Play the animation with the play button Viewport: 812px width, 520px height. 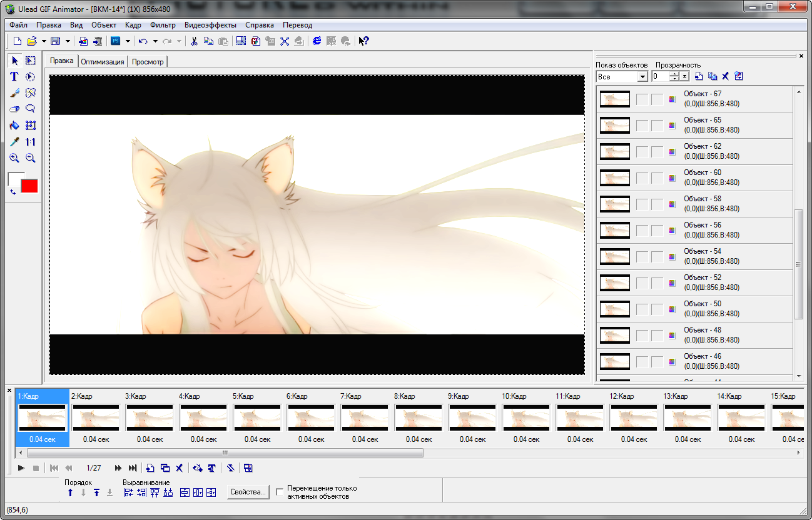point(21,467)
